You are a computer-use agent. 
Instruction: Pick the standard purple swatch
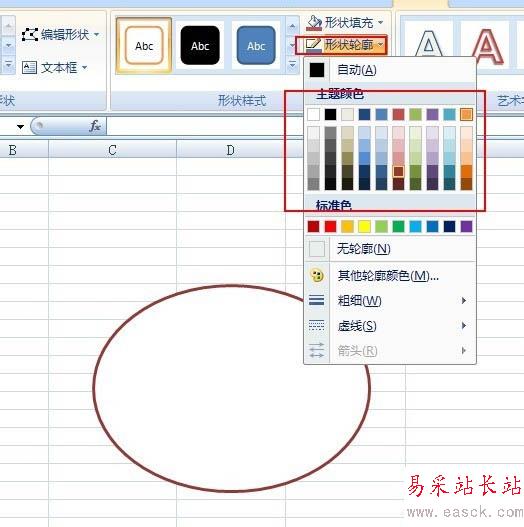click(467, 227)
